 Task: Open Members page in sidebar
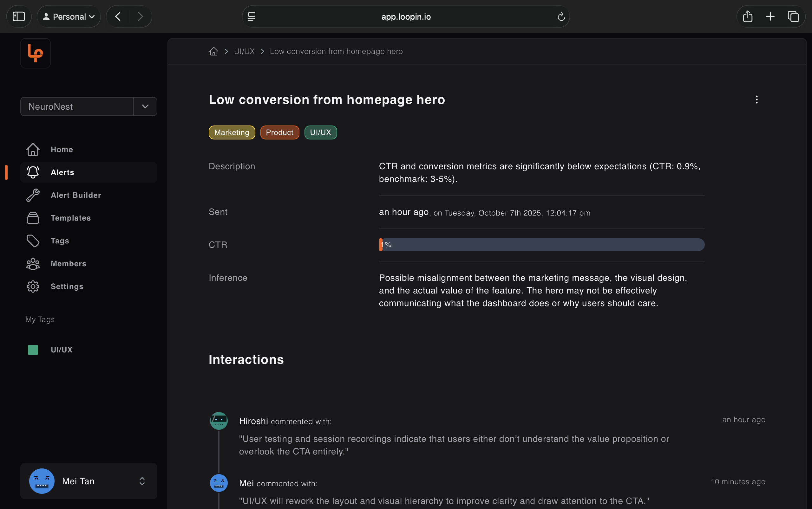(69, 264)
